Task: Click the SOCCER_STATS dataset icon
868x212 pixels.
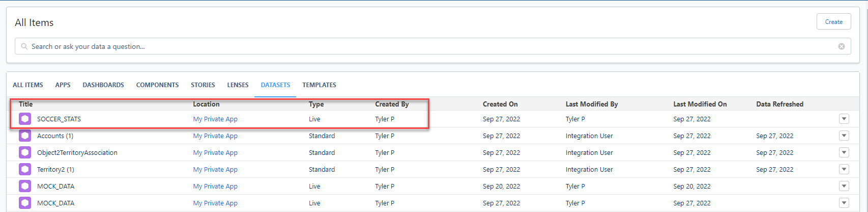Action: pos(25,119)
